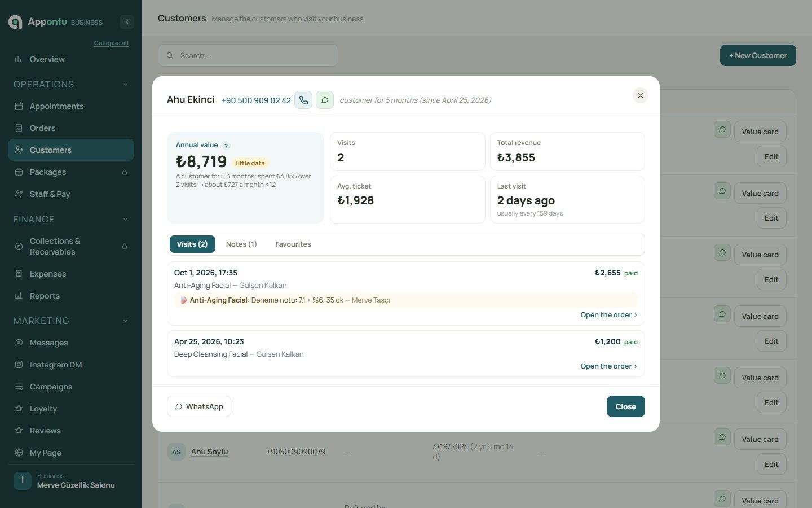Viewport: 812px width, 508px height.
Task: Click the Collapse all link
Action: pos(111,43)
